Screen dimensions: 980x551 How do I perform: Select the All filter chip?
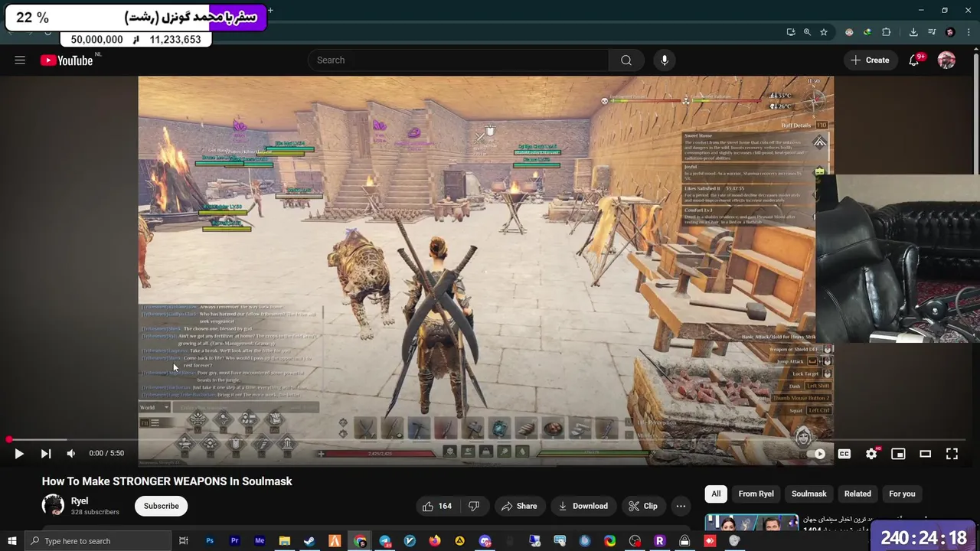tap(716, 494)
